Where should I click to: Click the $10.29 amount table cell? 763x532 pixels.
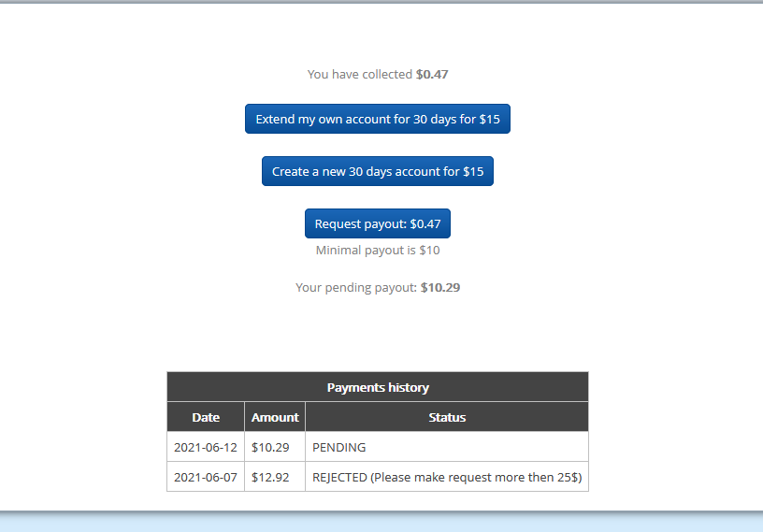point(270,447)
